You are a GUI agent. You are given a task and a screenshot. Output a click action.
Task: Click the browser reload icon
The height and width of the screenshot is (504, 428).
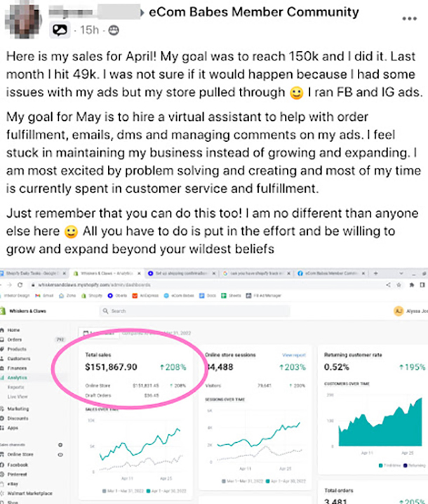pyautogui.click(x=20, y=284)
